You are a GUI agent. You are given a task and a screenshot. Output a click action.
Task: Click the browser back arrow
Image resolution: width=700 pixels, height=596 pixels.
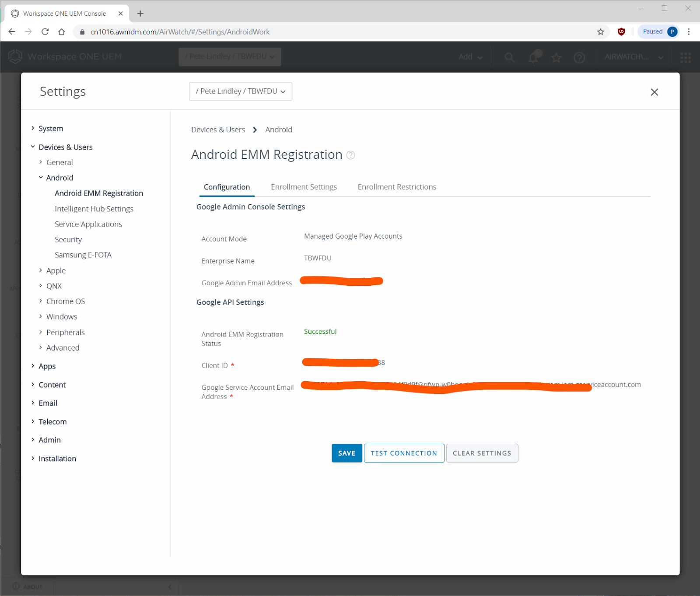click(12, 32)
